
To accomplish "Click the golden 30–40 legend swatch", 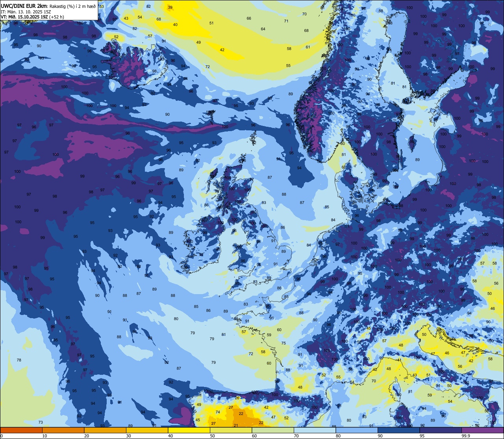I will pos(147,430).
